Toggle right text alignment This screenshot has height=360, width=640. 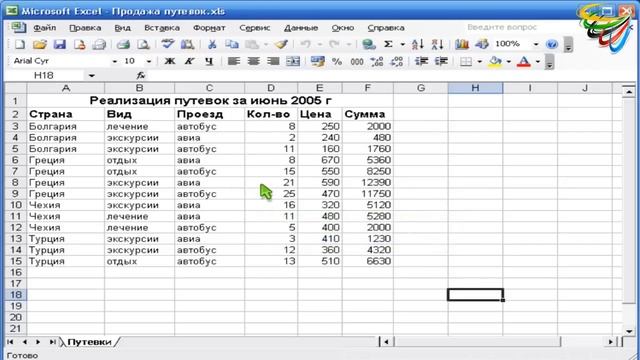point(273,62)
